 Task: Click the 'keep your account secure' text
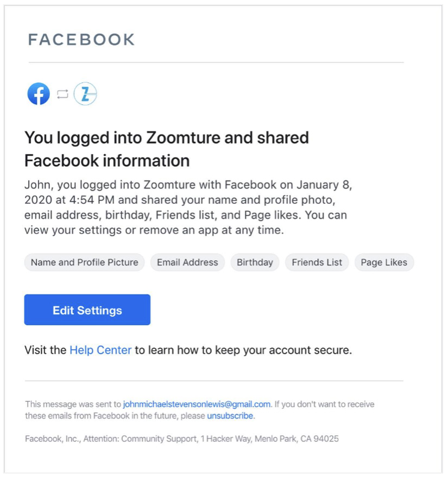[x=282, y=350]
